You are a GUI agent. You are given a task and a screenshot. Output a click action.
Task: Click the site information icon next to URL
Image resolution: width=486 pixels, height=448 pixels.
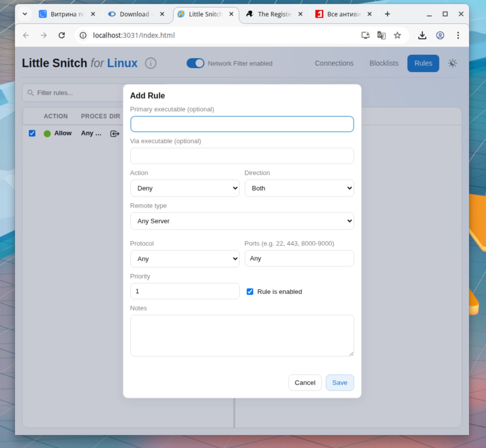click(83, 35)
